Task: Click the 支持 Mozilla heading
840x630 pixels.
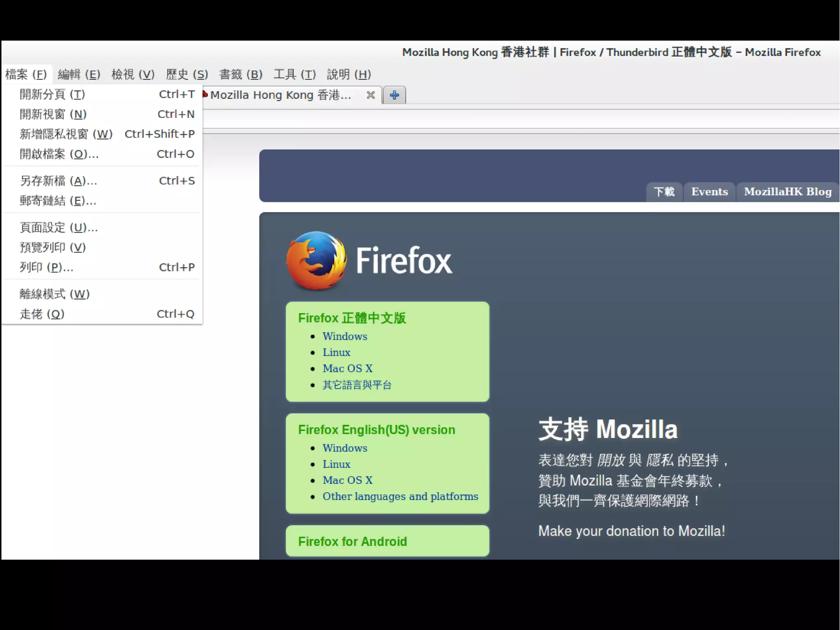Action: (608, 429)
